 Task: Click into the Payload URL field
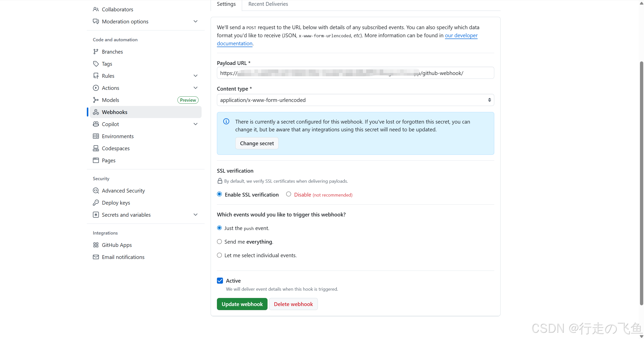click(x=355, y=73)
